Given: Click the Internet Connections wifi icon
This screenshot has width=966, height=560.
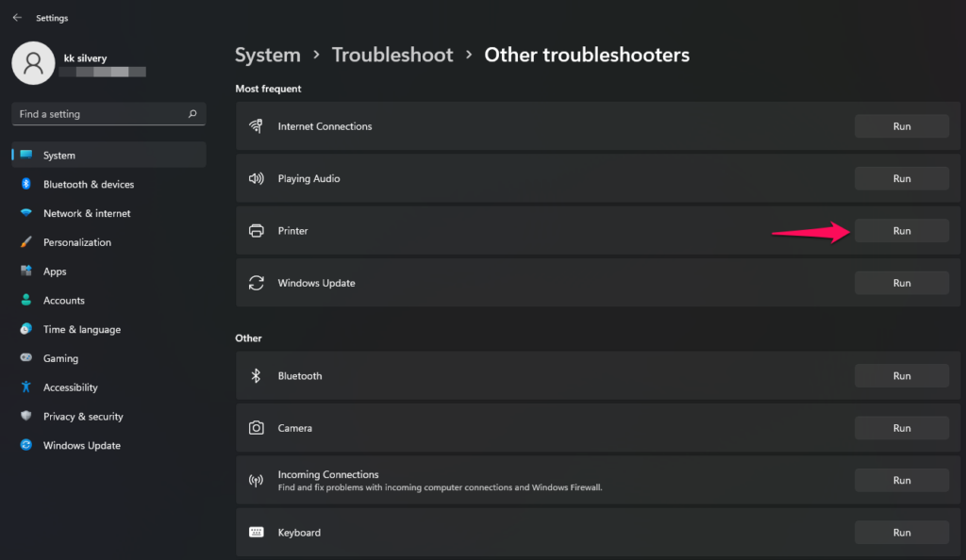Looking at the screenshot, I should (257, 126).
